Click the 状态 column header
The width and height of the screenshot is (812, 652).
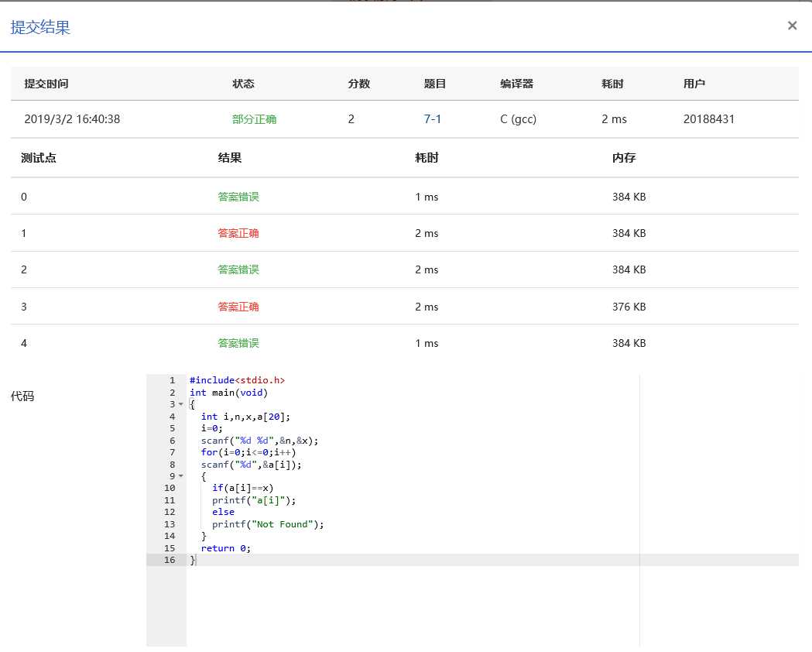[x=243, y=84]
